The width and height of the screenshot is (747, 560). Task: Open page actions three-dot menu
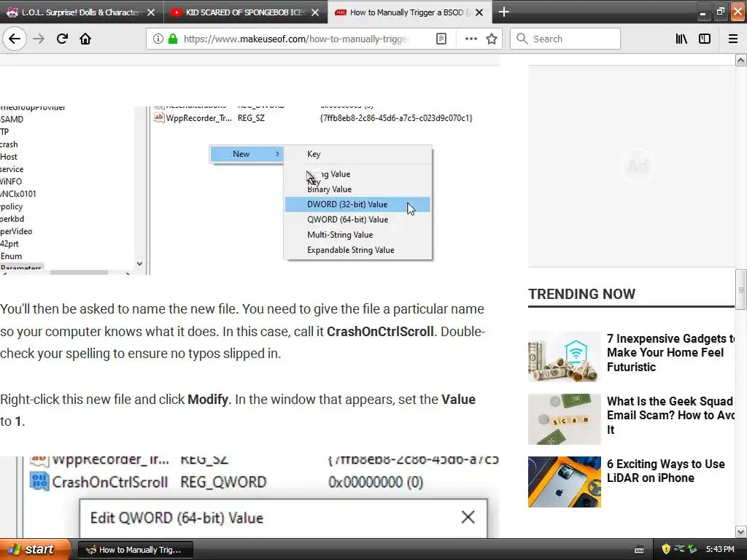pyautogui.click(x=471, y=39)
